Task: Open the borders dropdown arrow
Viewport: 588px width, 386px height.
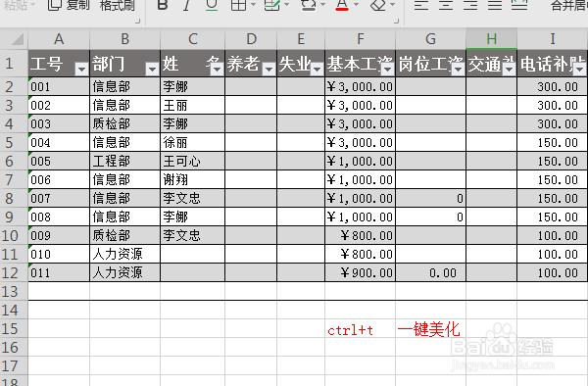Action: tap(253, 5)
